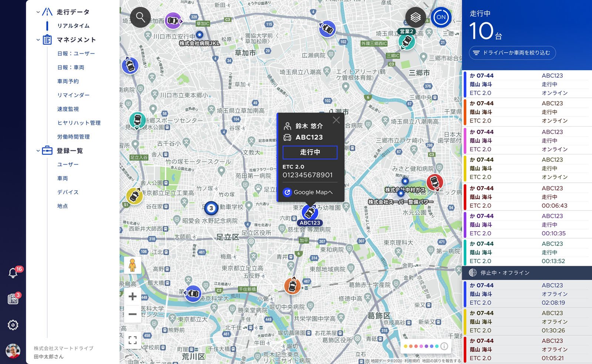Viewport: 592px width, 364px height.
Task: Close the 鈴木悠介 vehicle info popup
Action: point(336,120)
